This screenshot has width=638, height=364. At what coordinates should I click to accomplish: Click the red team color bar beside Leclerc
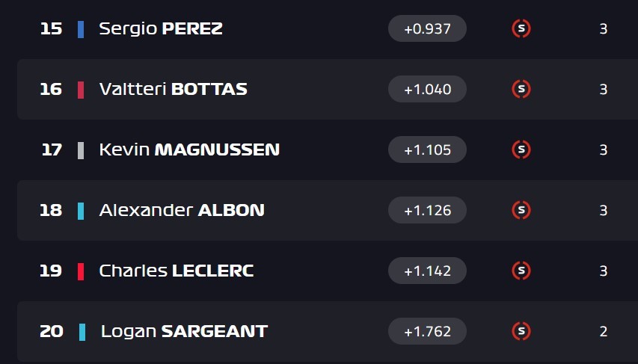(x=81, y=271)
